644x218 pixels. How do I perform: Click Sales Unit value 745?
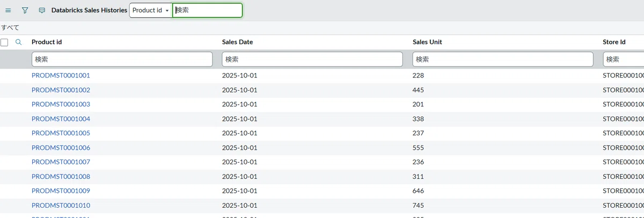pyautogui.click(x=418, y=206)
